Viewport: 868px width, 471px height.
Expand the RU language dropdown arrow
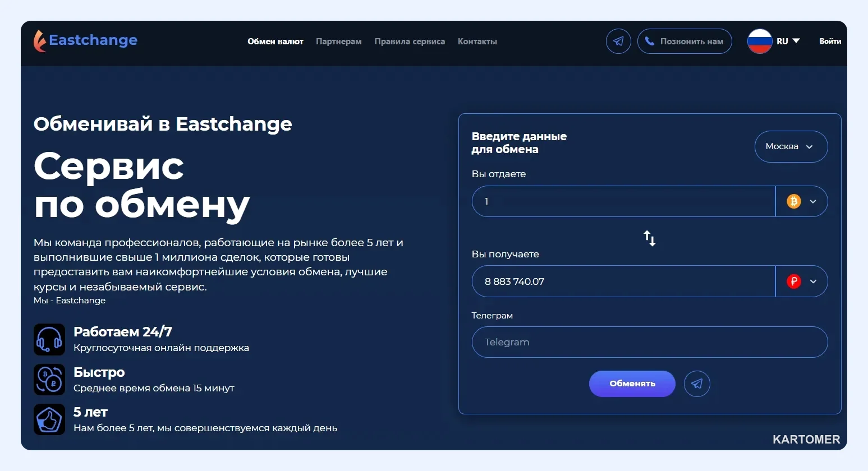[796, 41]
